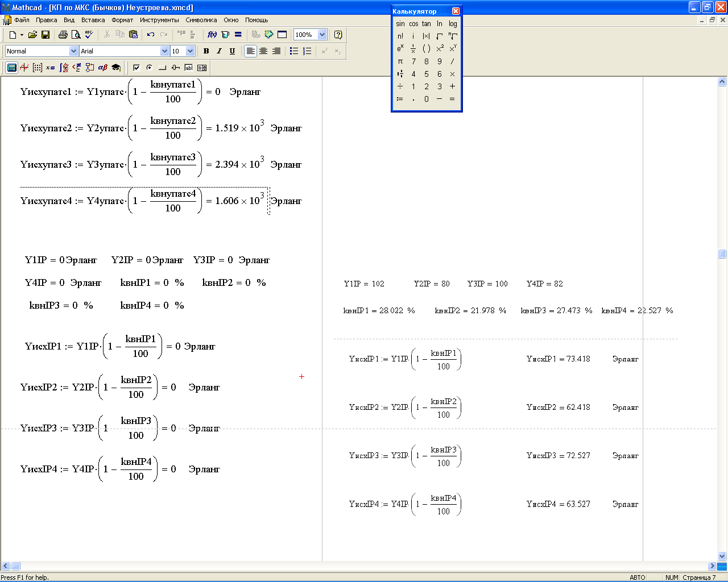The width and height of the screenshot is (728, 582).
Task: Open the Greek symbols palette
Action: click(x=103, y=68)
